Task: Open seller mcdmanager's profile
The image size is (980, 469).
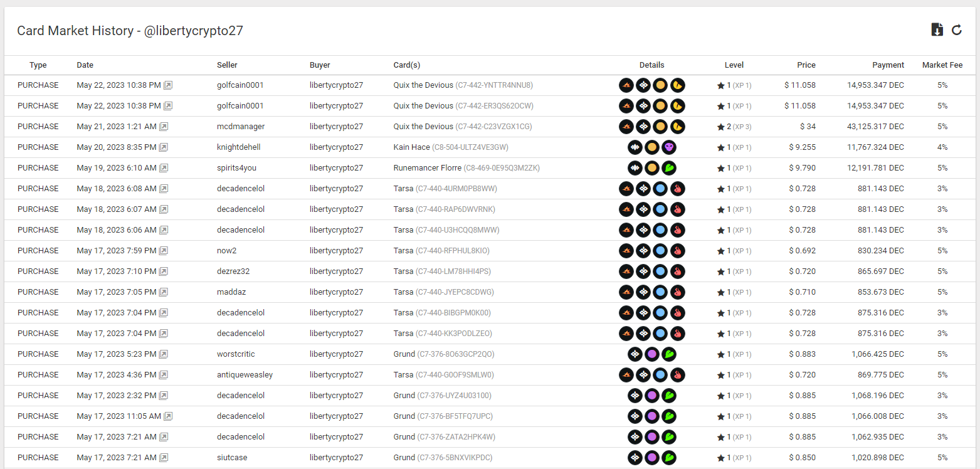Action: [241, 127]
